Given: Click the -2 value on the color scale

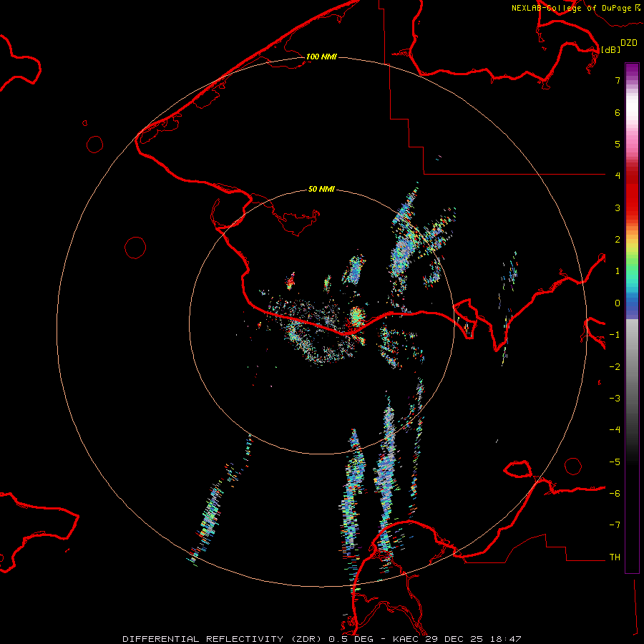Looking at the screenshot, I should 615,366.
